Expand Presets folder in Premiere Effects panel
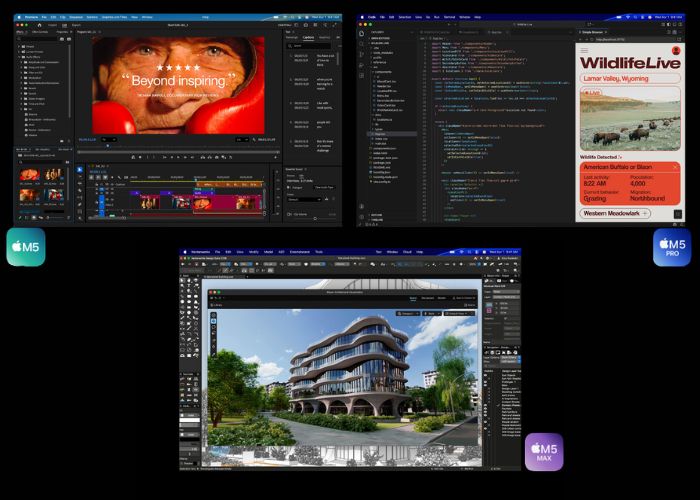The image size is (700, 500). pyautogui.click(x=19, y=46)
